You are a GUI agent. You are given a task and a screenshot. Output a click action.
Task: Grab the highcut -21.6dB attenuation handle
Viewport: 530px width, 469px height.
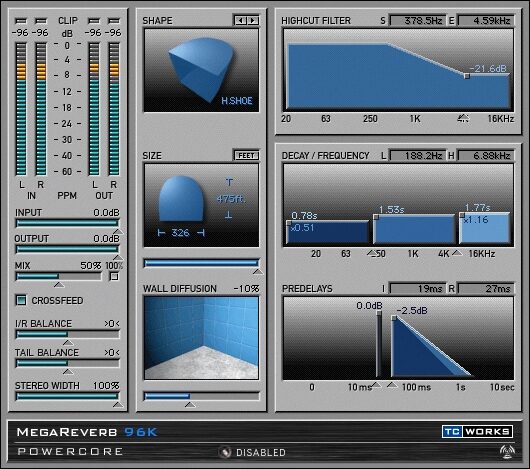click(x=467, y=76)
